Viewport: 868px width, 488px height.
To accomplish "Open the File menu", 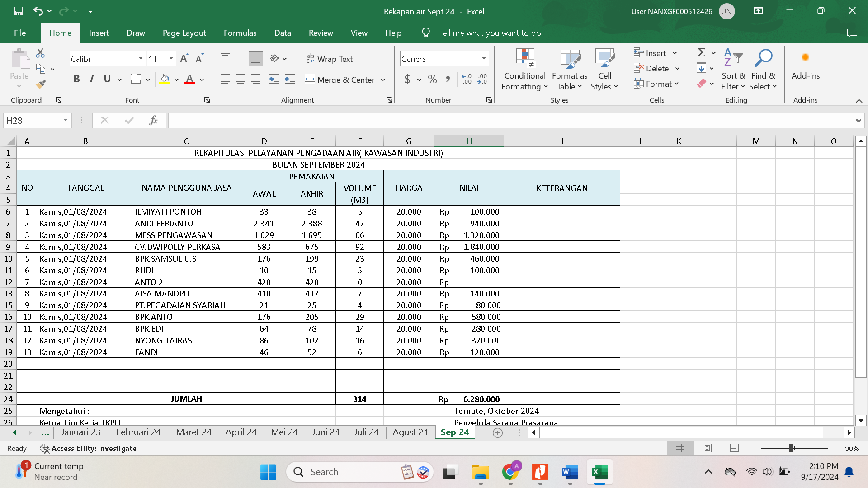I will (x=20, y=33).
